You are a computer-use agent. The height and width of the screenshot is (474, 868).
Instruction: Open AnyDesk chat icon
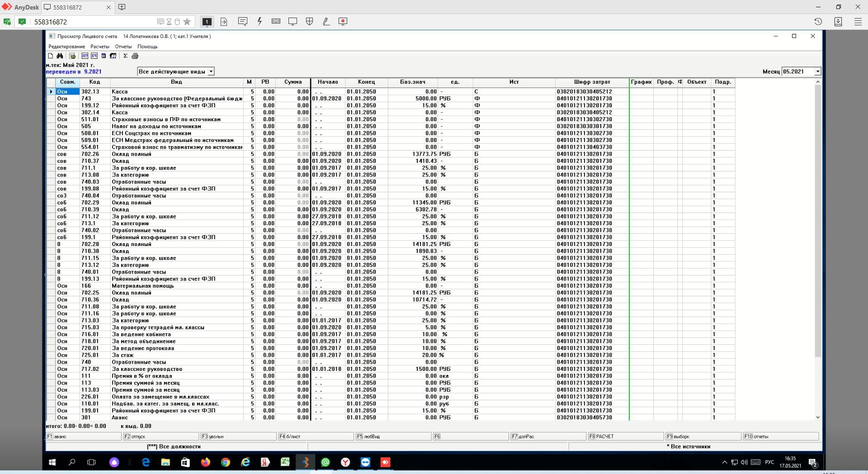click(243, 21)
